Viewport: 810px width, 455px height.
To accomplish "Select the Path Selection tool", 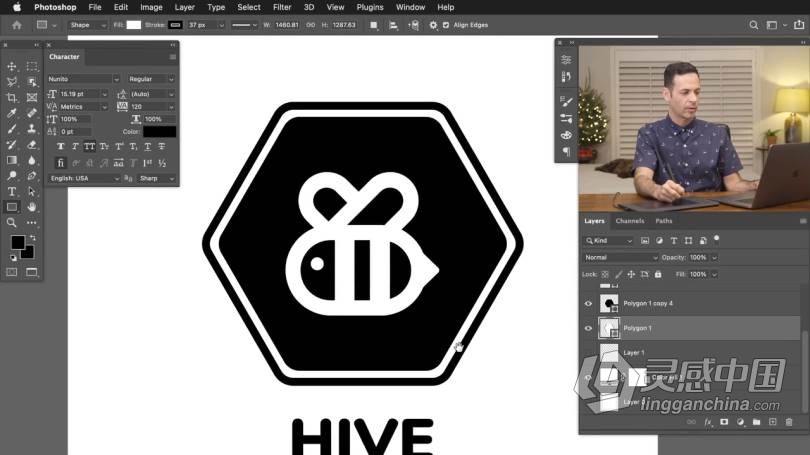I will click(32, 192).
